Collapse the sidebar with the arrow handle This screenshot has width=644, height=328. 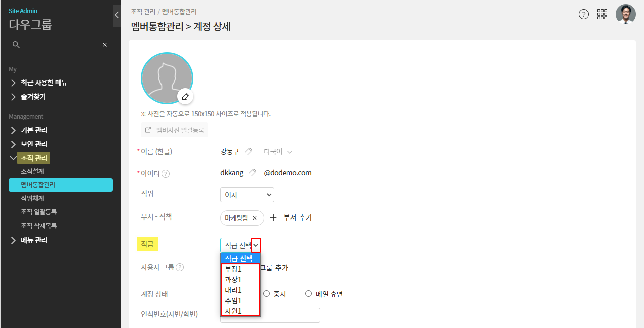click(x=117, y=15)
